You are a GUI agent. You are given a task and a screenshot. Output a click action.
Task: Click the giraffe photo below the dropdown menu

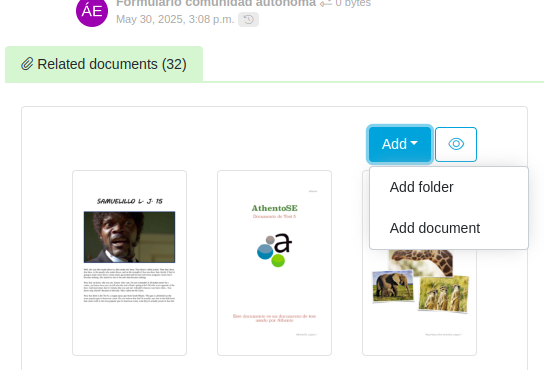421,263
